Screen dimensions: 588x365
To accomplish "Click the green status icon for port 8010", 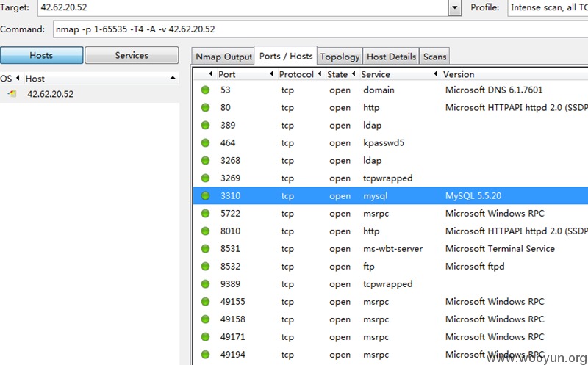I will point(205,231).
